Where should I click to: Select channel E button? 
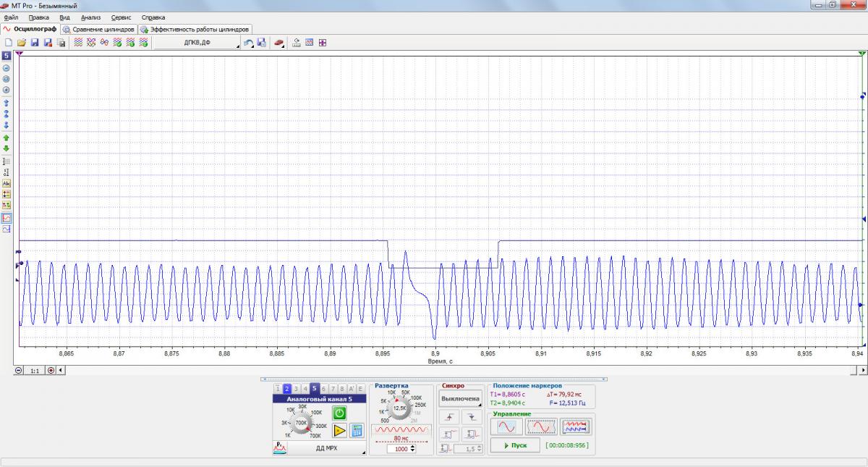pyautogui.click(x=360, y=389)
